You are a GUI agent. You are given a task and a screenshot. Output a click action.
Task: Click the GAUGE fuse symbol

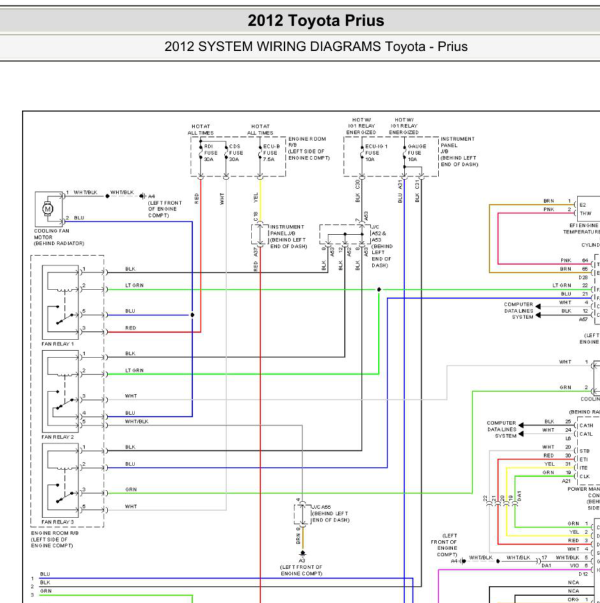click(x=404, y=154)
